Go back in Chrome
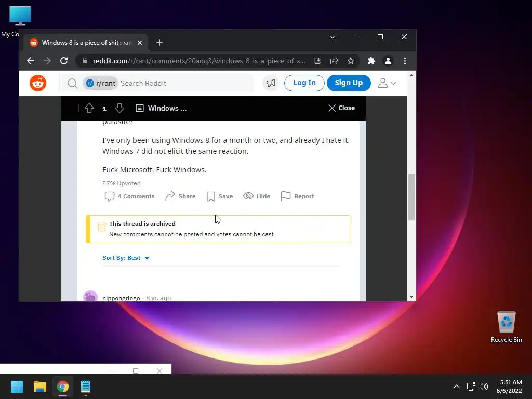This screenshot has height=399, width=532. click(x=31, y=61)
